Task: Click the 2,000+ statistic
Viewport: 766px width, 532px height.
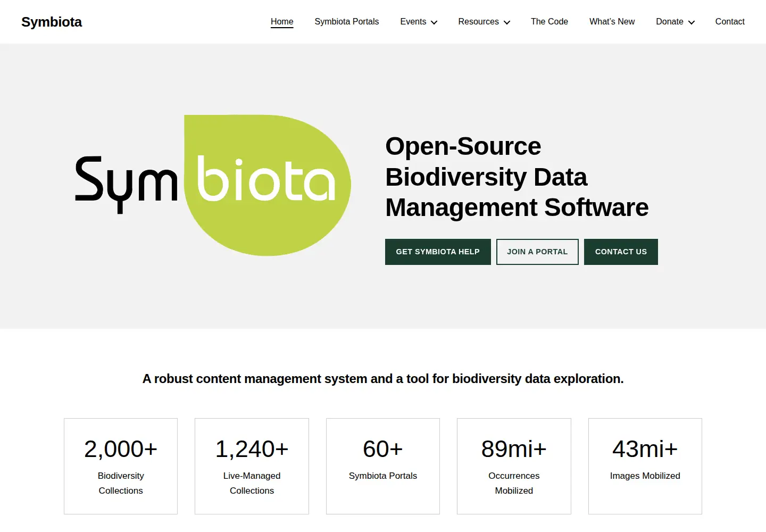Action: pyautogui.click(x=121, y=449)
